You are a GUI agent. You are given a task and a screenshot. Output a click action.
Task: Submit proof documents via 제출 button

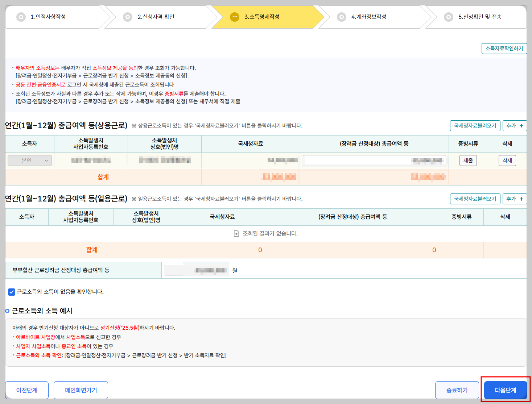468,160
